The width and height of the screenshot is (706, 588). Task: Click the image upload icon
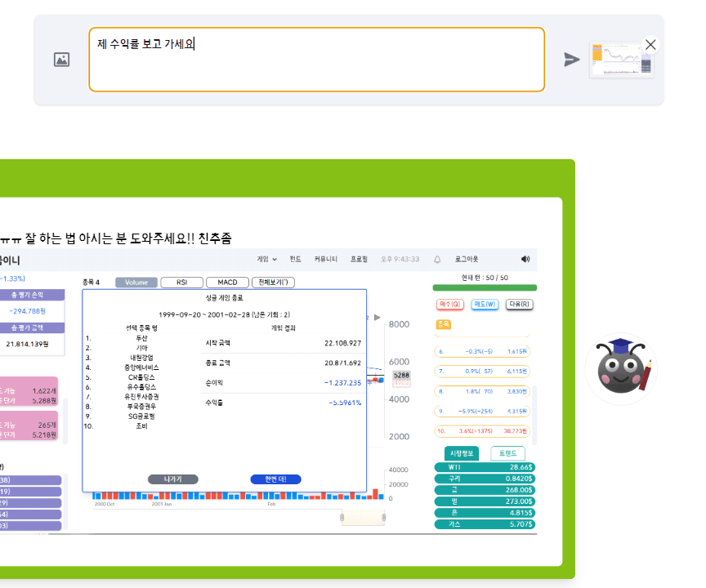pos(61,60)
